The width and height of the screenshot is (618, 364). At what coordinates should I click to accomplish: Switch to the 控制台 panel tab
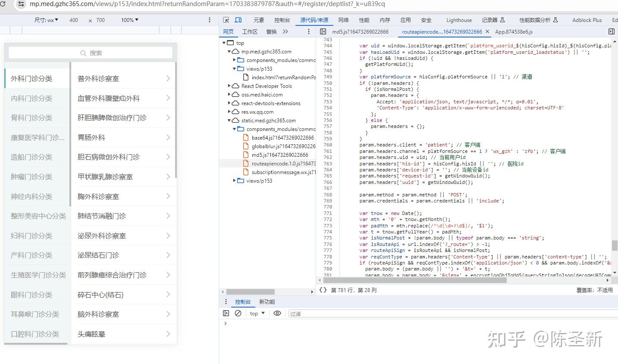coord(282,20)
